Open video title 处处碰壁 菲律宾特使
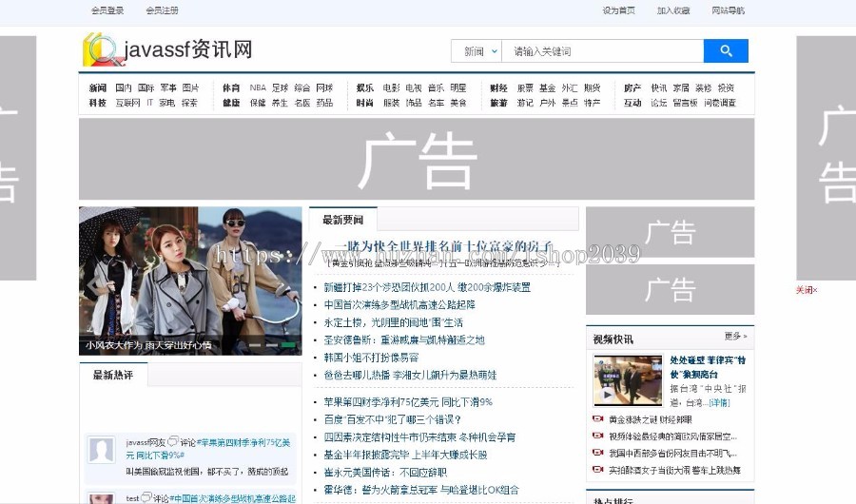 pos(708,367)
